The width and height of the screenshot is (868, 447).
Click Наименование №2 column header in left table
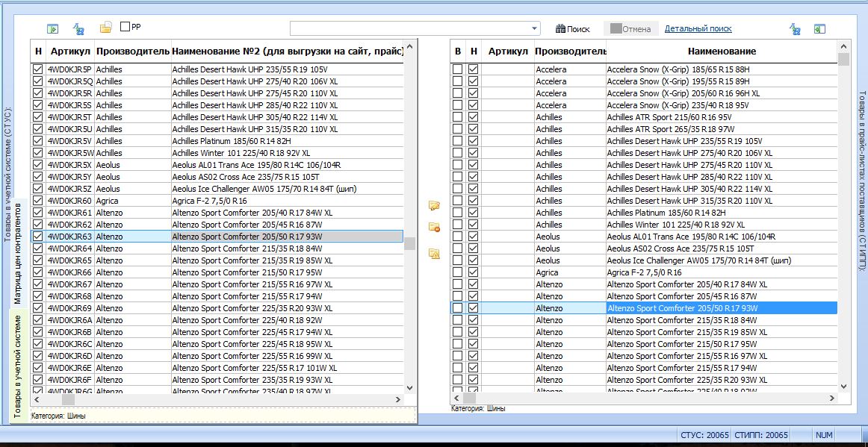click(x=288, y=51)
